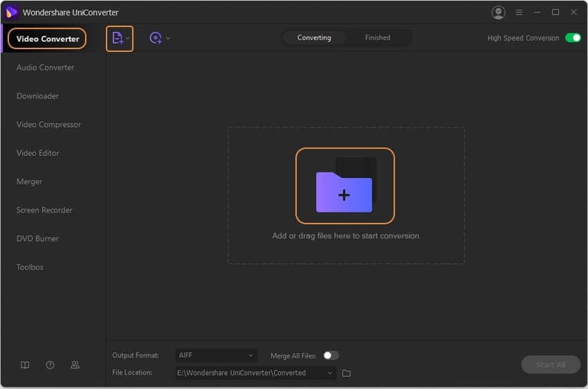Switch to the Finished tab
Screen dimensions: 588x389
(378, 37)
